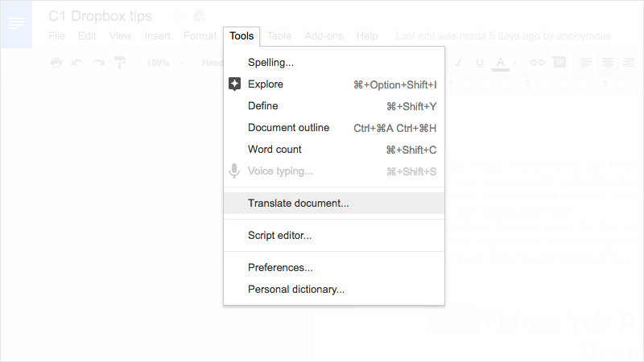Click the Insert comment icon
644x362 pixels.
(559, 62)
